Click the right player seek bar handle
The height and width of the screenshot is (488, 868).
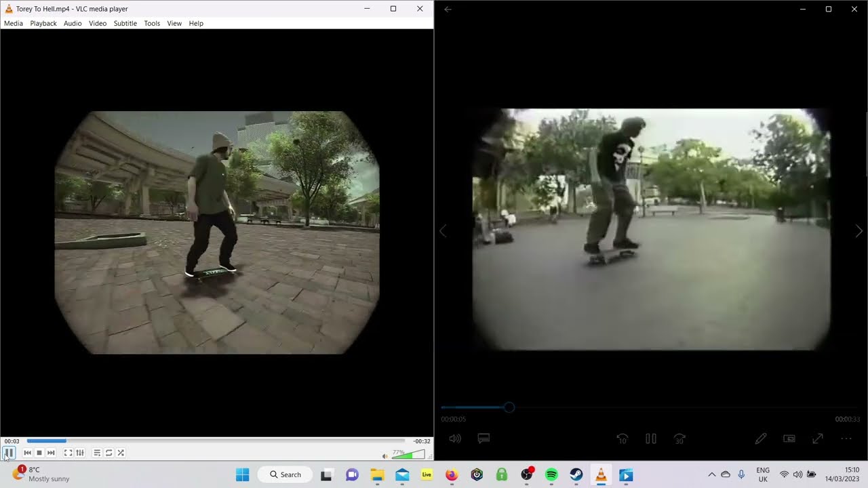[509, 407]
